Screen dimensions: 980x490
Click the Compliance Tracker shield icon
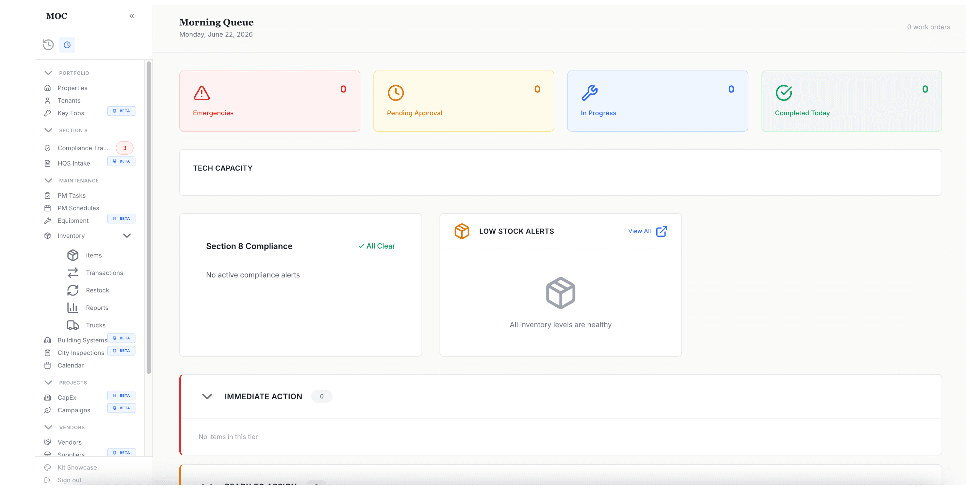48,148
